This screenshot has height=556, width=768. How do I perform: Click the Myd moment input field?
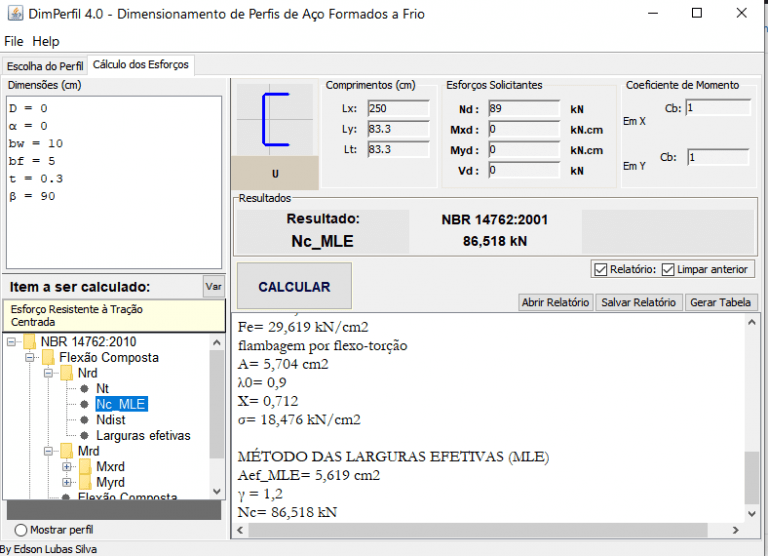tap(524, 150)
